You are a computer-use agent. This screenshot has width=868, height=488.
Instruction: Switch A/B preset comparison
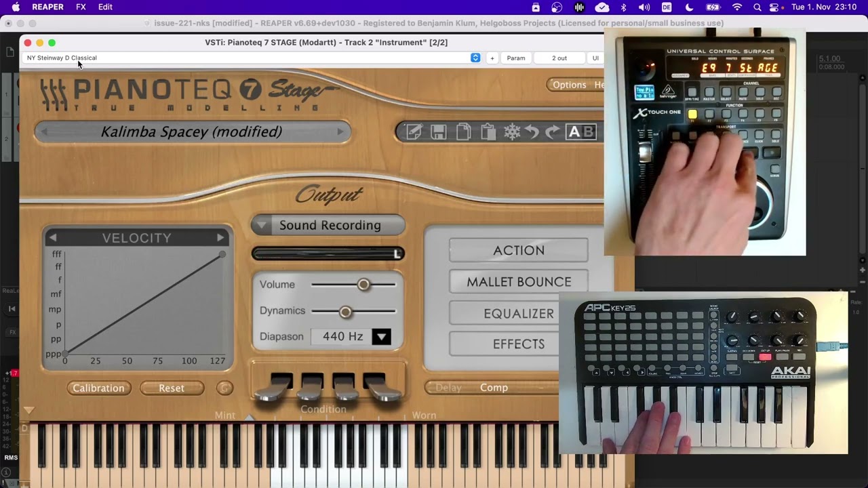pos(580,132)
